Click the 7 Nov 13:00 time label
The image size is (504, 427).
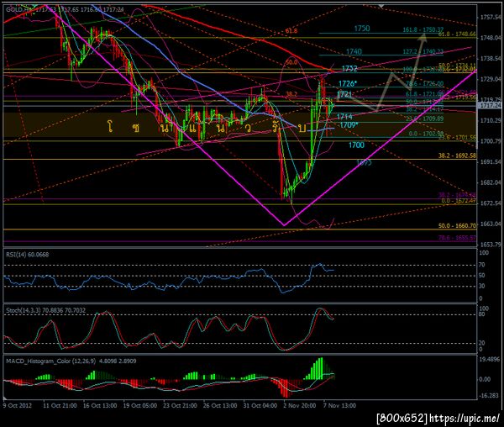click(x=339, y=405)
